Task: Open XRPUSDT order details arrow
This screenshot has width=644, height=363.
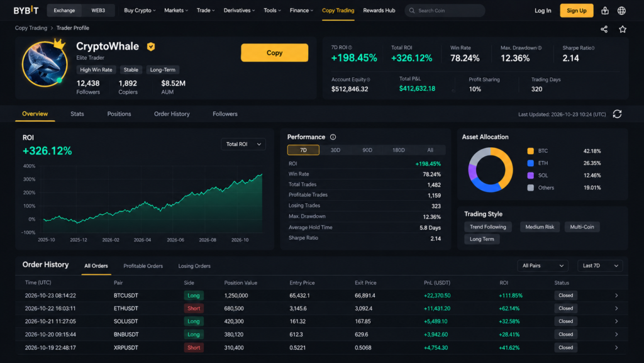Action: 616,348
